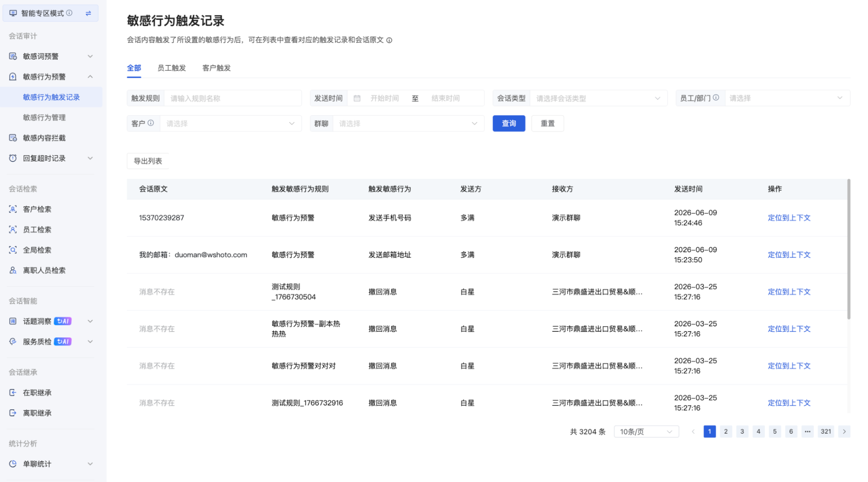Click the 单聊统计 pie chart icon
Viewport: 868px width, 482px height.
pos(13,464)
